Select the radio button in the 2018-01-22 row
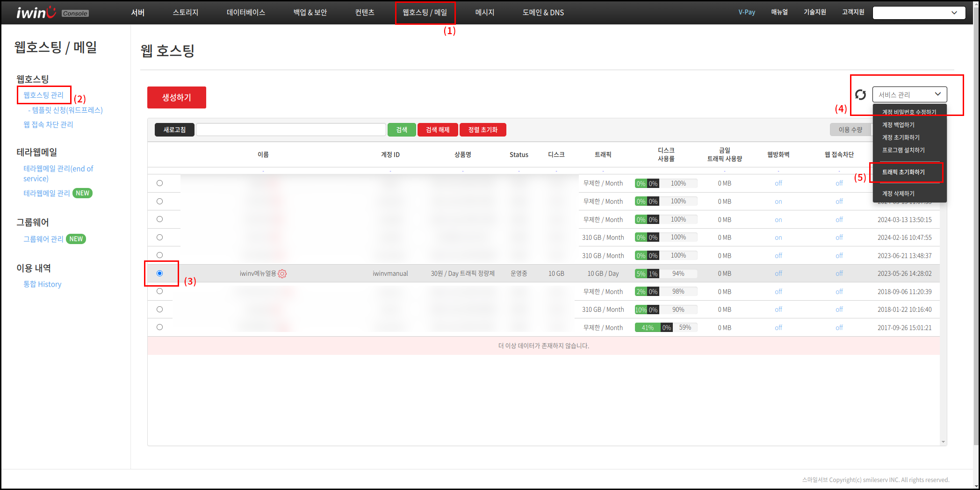980x490 pixels. (159, 310)
